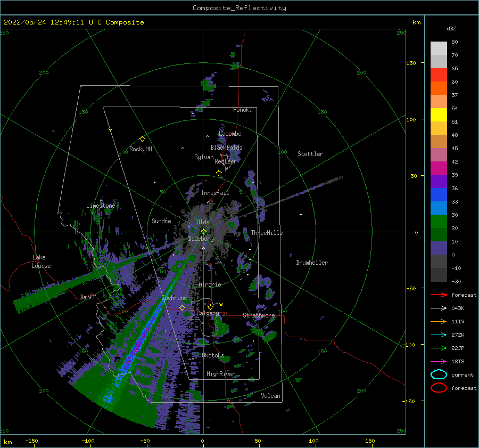Viewport: 479px width, 448px height.
Task: Click the Airdrie city label
Action: [x=210, y=284]
